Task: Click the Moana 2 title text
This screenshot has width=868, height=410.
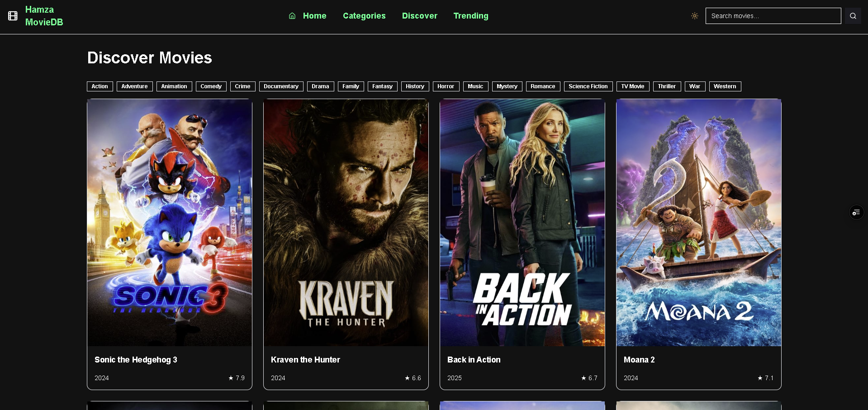Action: point(639,360)
